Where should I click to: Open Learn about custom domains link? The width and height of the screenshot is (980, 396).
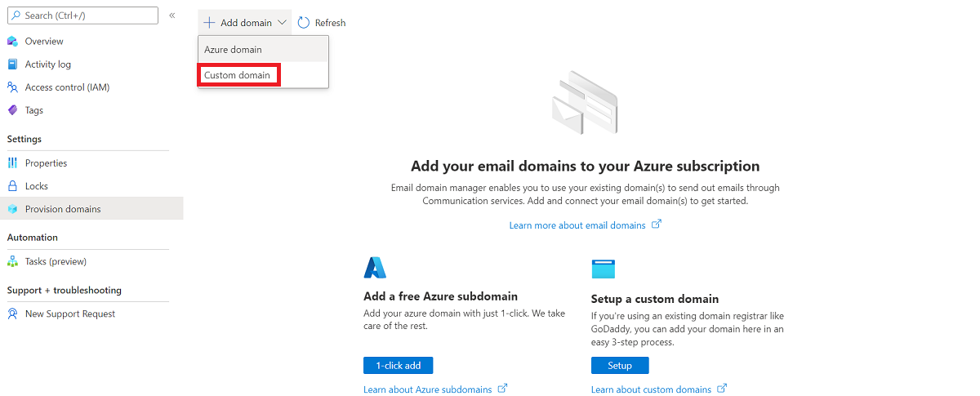point(651,389)
